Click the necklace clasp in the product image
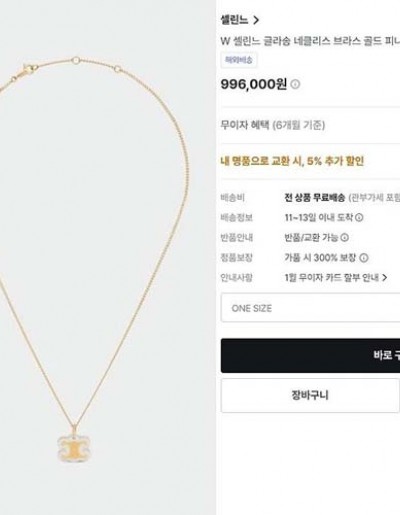Screen dimensions: 400x515 point(28,70)
